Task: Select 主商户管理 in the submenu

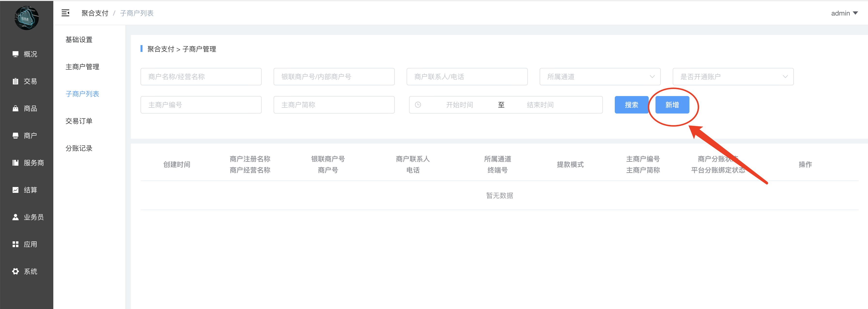Action: pos(82,67)
